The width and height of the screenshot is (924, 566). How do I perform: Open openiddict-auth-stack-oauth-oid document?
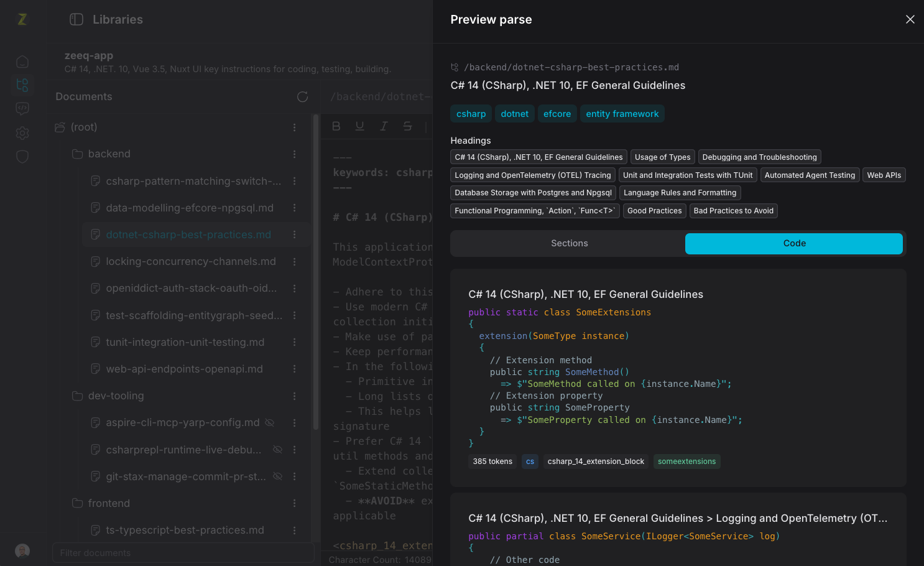pos(192,288)
